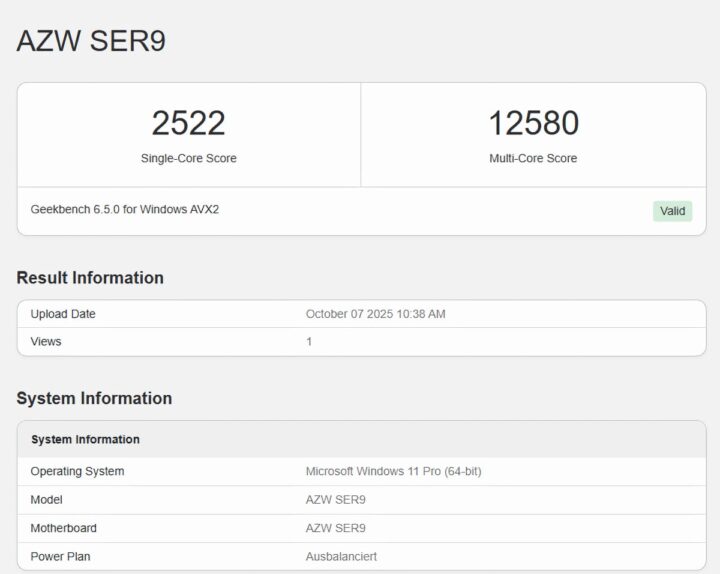The image size is (720, 574).
Task: Click the Motherboard row label
Action: pyautogui.click(x=63, y=528)
